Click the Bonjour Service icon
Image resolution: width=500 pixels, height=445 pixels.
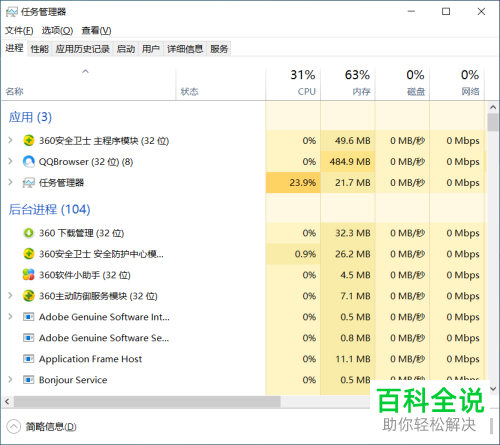tap(29, 380)
